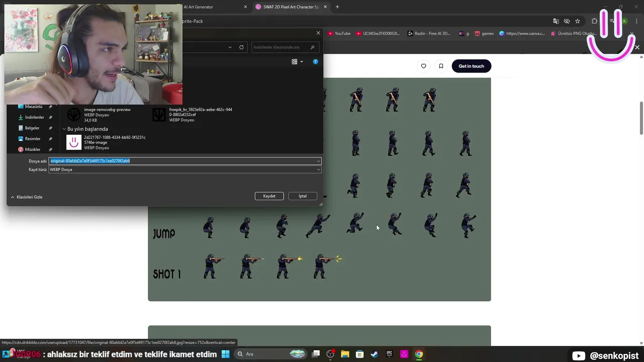
Task: Open the KM g bookmark
Action: [x=464, y=34]
